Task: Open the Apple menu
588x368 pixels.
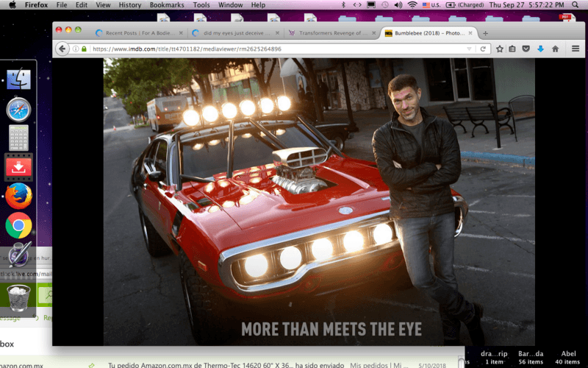Action: (x=12, y=5)
